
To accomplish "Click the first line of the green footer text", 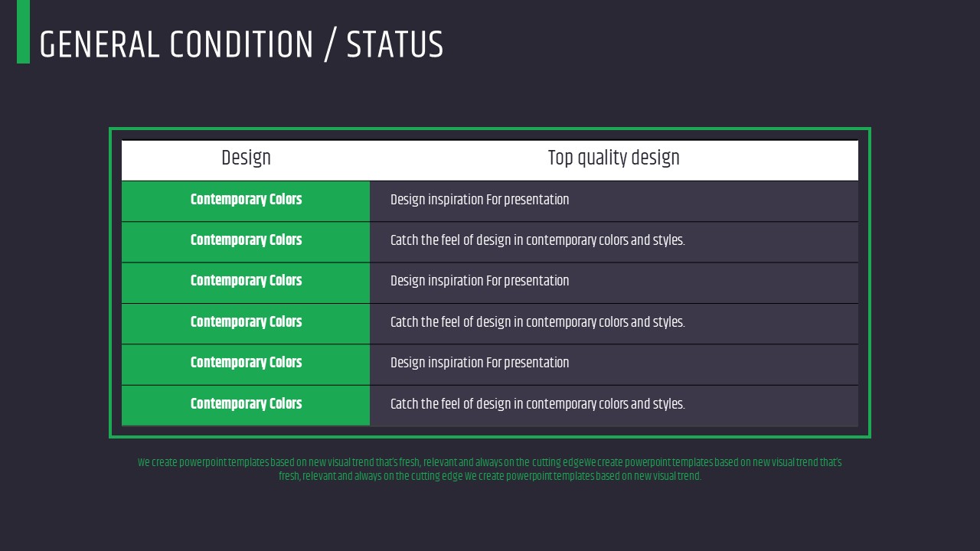I will click(489, 462).
